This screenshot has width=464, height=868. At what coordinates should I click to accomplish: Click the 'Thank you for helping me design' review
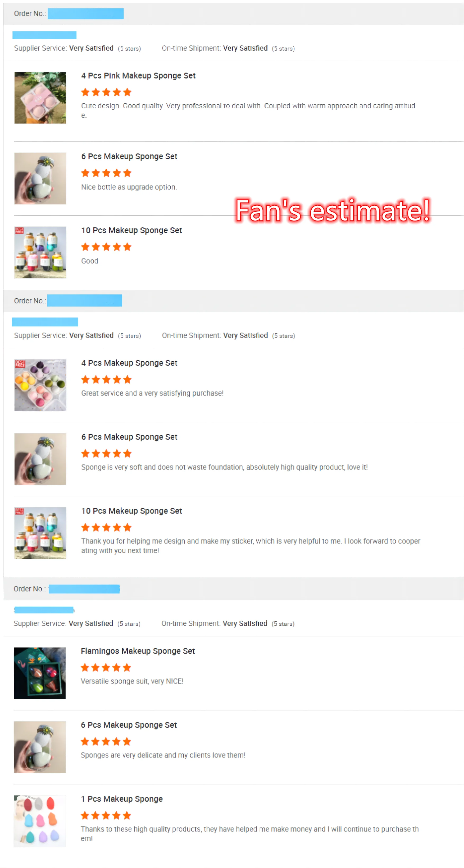pyautogui.click(x=251, y=546)
